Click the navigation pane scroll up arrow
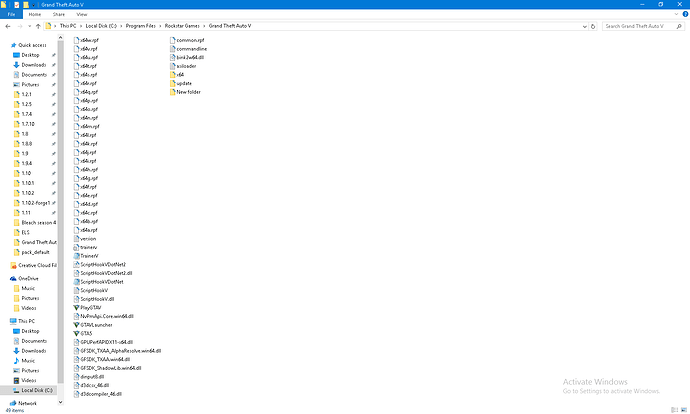The image size is (690, 414). 61,37
